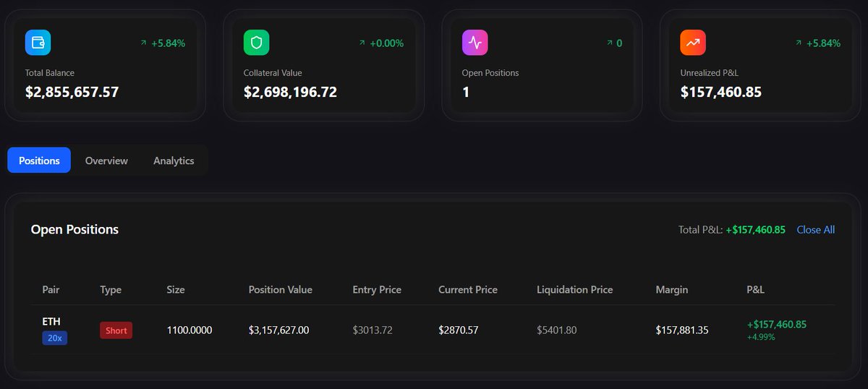Select the ETH pair name
This screenshot has height=389, width=868.
pyautogui.click(x=51, y=321)
